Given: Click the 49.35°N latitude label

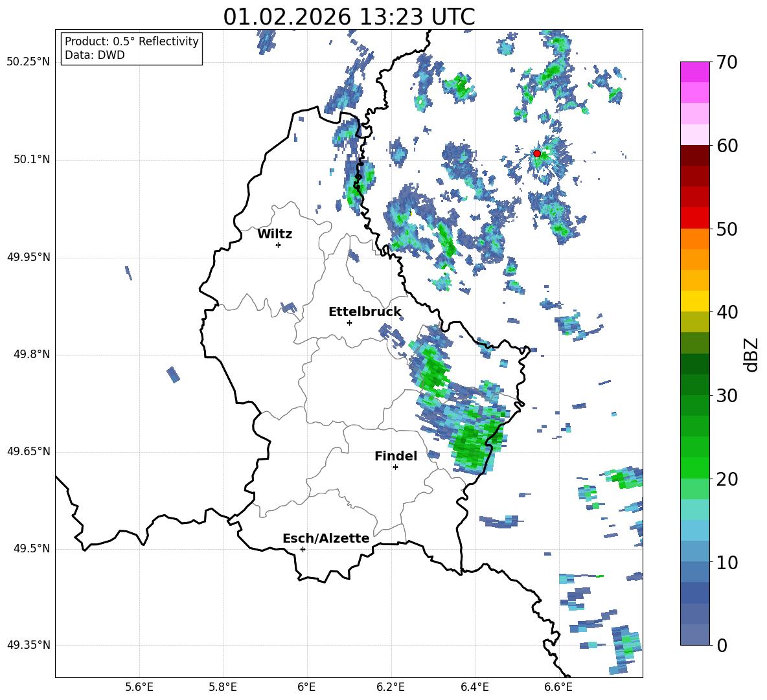Looking at the screenshot, I should 29,645.
